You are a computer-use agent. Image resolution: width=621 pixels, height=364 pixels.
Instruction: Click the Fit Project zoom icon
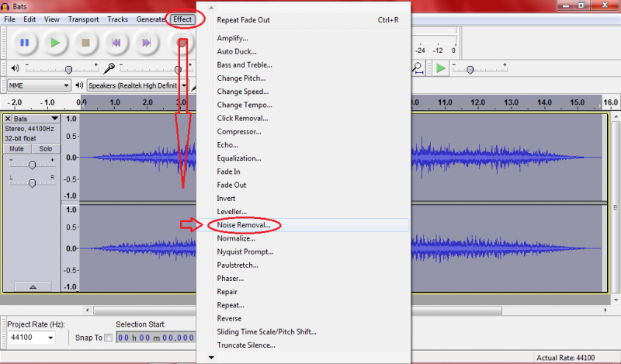419,68
